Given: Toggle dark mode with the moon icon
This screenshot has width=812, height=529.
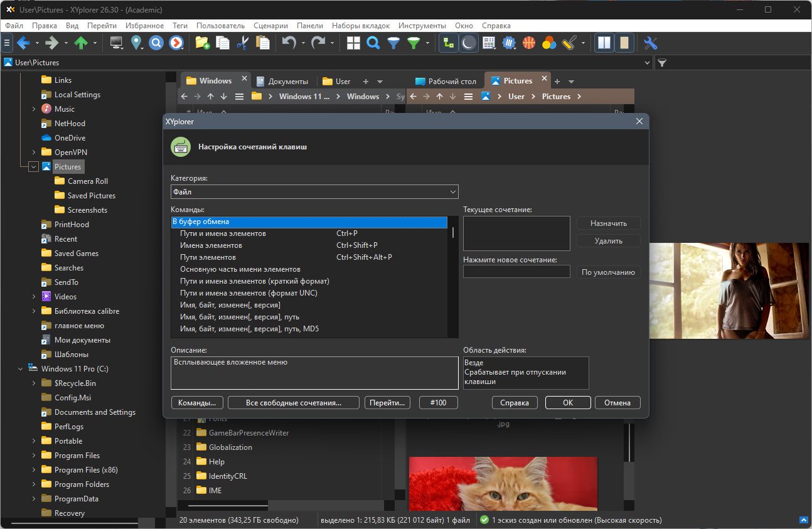Looking at the screenshot, I should tap(469, 43).
